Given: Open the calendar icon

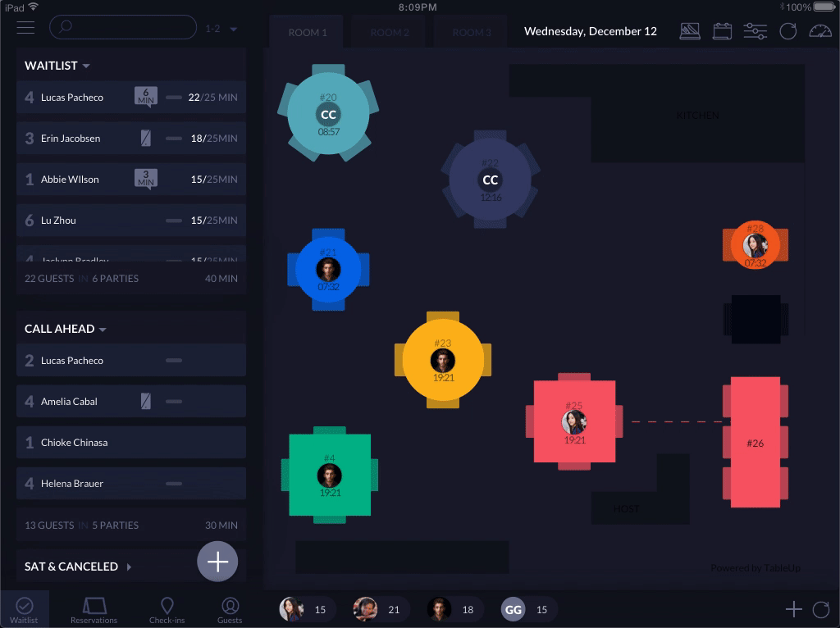Looking at the screenshot, I should click(722, 31).
